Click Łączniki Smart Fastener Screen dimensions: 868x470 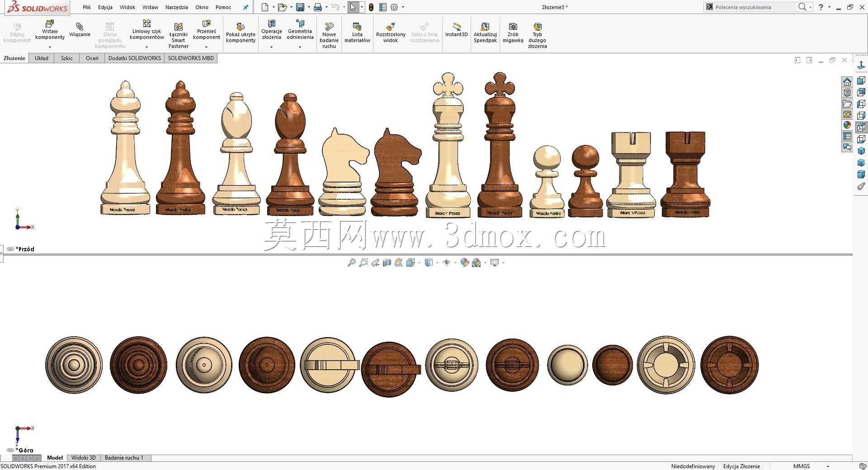(179, 35)
